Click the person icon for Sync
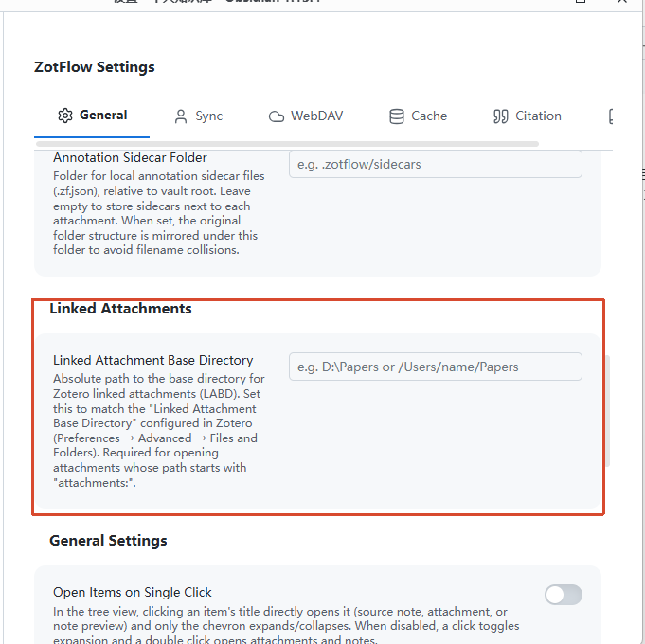The width and height of the screenshot is (645, 644). pyautogui.click(x=181, y=116)
